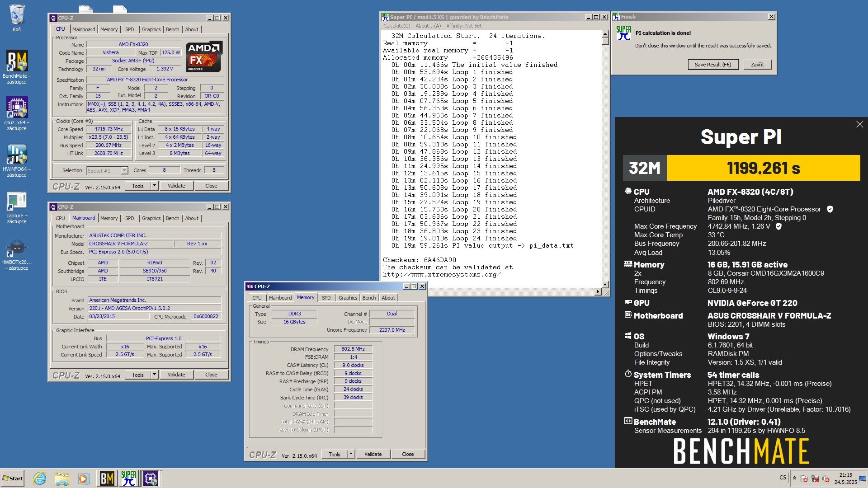
Task: Click the xtremesystems.org URL text
Action: click(x=442, y=274)
